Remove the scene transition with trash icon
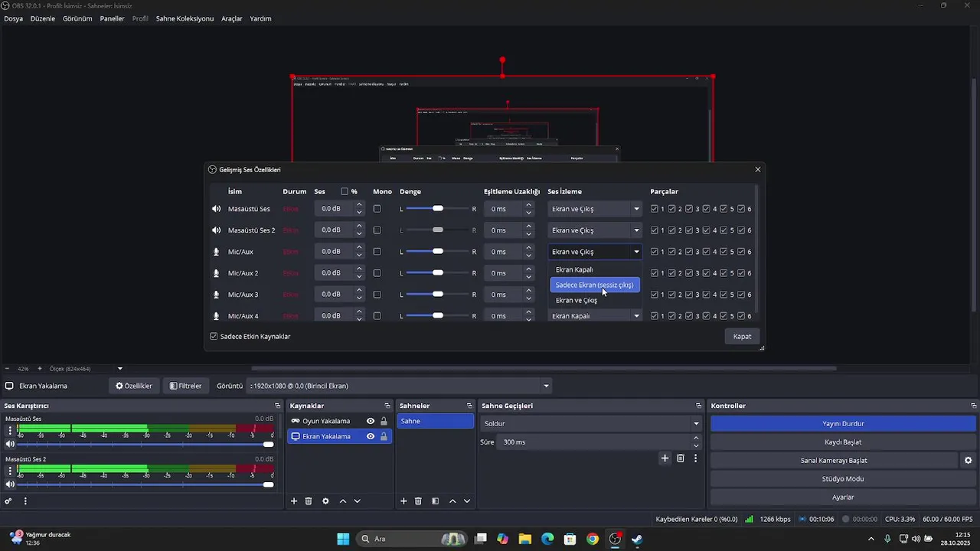This screenshot has width=980, height=551. coord(680,458)
